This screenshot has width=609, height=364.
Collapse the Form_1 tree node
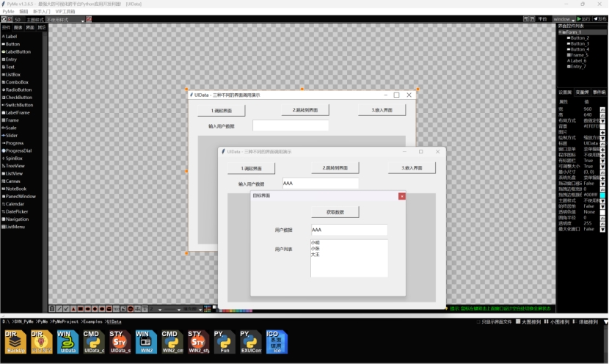click(561, 32)
